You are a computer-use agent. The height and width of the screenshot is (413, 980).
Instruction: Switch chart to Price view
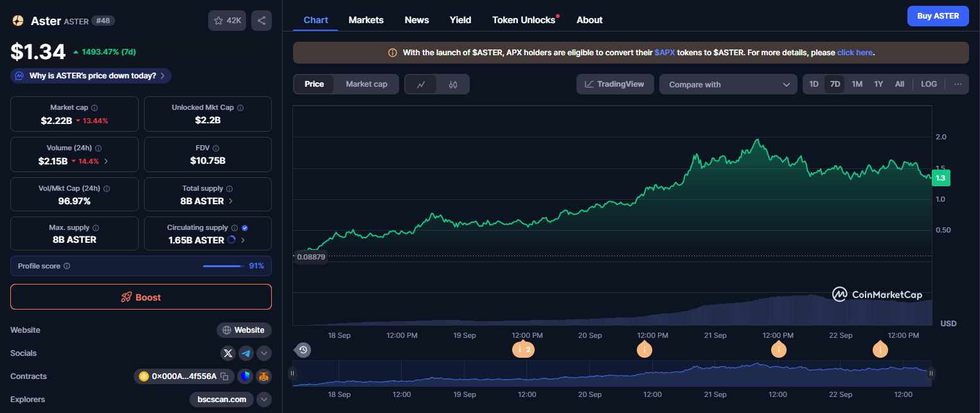(x=314, y=84)
